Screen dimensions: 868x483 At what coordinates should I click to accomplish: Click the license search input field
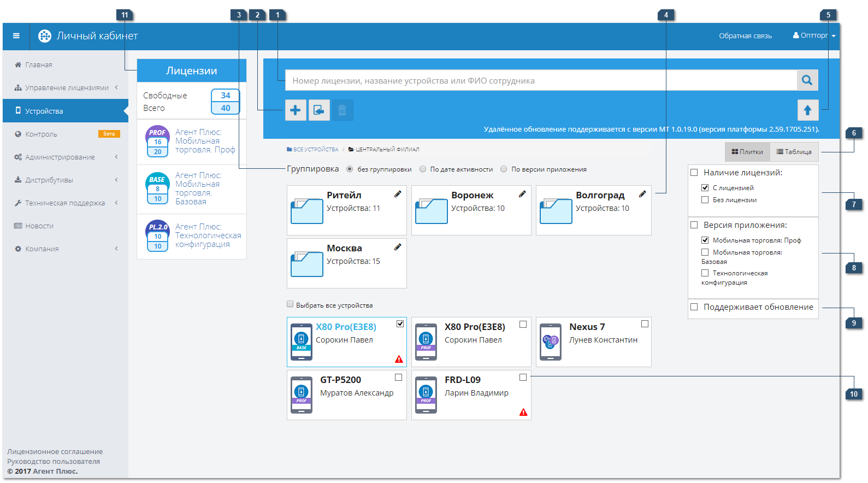(541, 80)
